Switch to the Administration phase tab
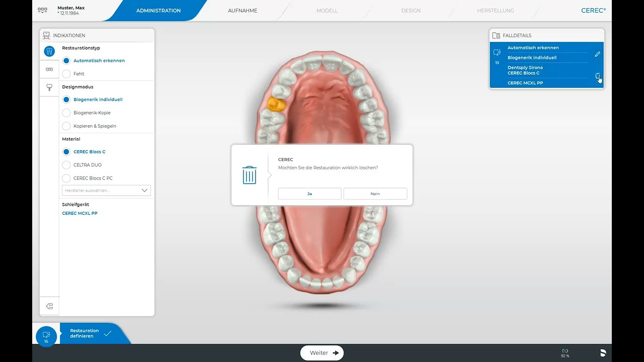The image size is (644, 362). (158, 11)
